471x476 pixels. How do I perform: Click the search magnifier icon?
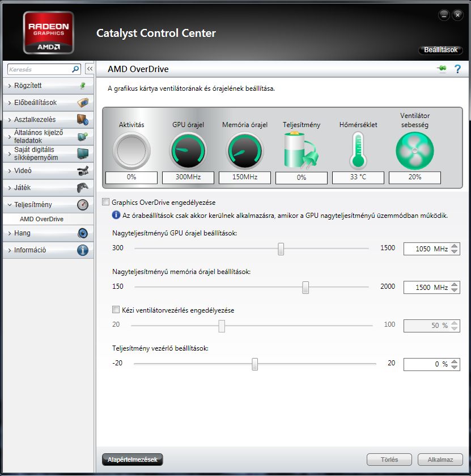point(75,69)
